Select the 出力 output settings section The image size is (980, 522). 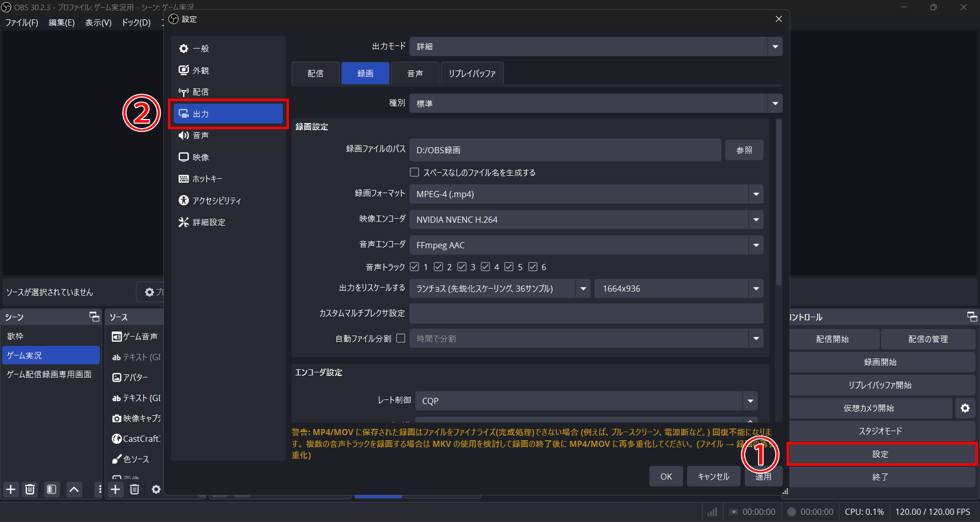pos(228,114)
